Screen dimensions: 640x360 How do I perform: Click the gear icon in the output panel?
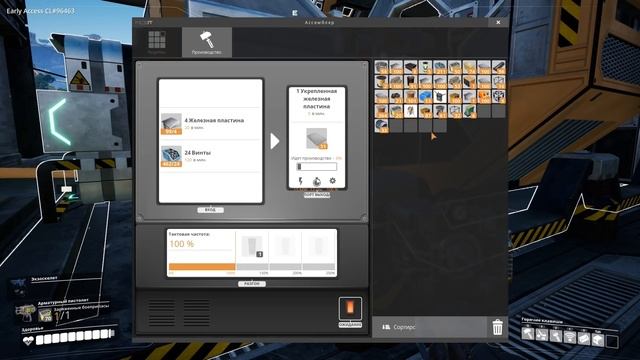pos(333,180)
